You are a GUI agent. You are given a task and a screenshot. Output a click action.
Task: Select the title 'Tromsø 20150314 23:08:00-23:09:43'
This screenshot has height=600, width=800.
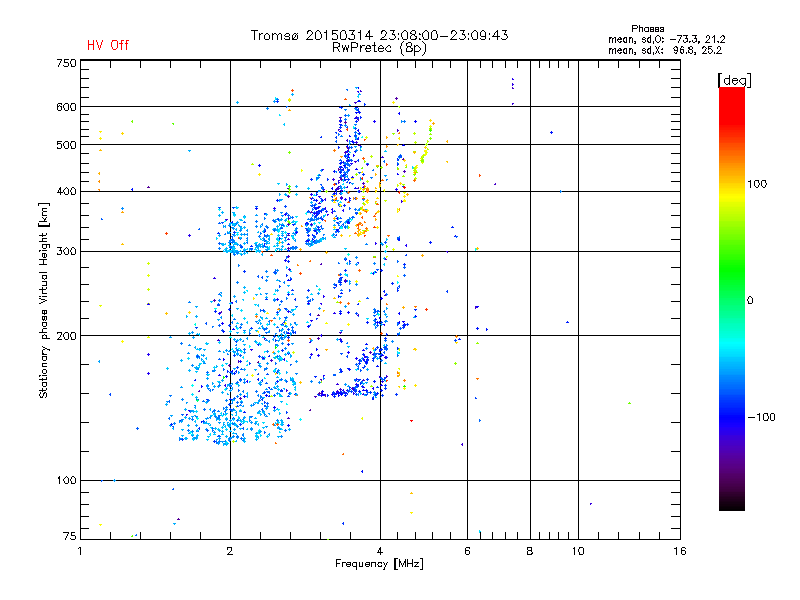379,35
